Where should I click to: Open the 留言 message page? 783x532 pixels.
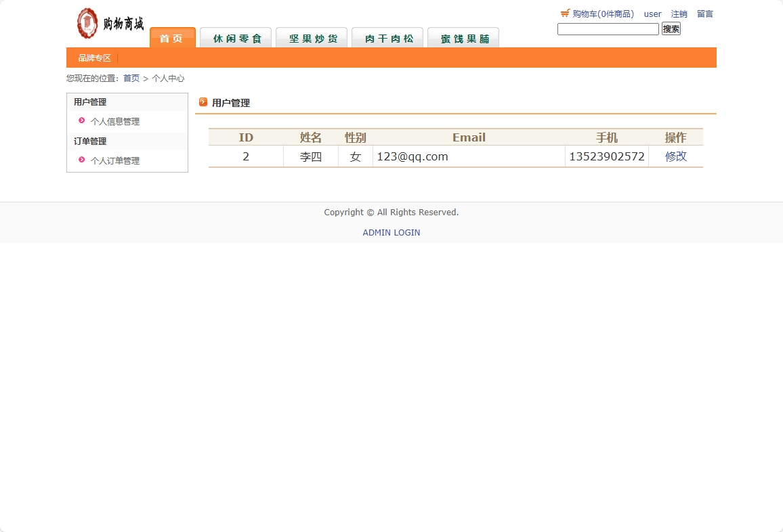click(x=704, y=14)
